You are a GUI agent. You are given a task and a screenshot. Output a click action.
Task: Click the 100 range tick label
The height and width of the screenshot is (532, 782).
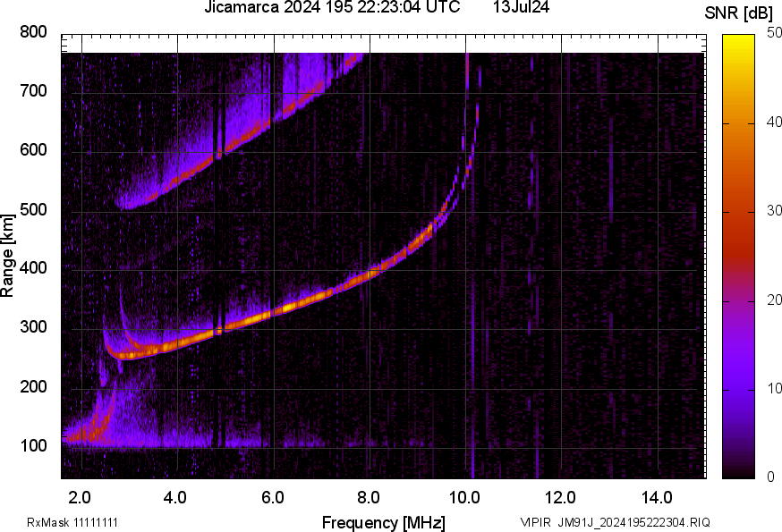click(x=33, y=445)
